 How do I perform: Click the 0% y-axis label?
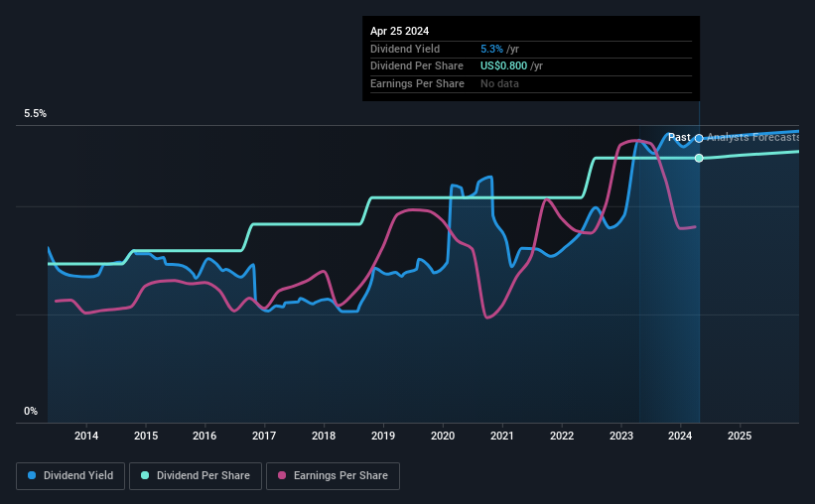[x=31, y=411]
